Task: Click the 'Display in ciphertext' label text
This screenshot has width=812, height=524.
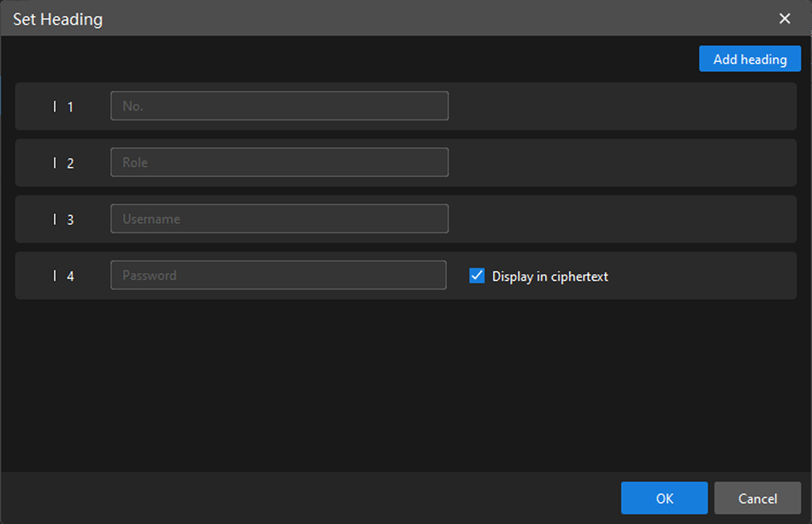Action: click(x=550, y=276)
